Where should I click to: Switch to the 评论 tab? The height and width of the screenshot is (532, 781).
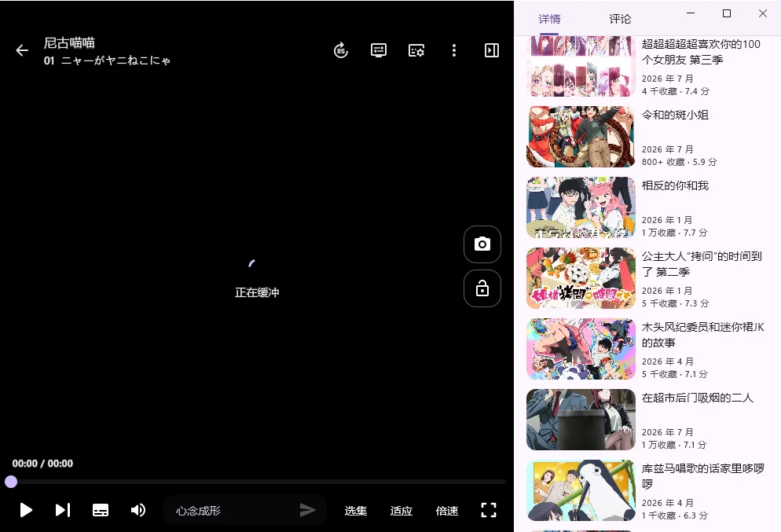pos(620,19)
